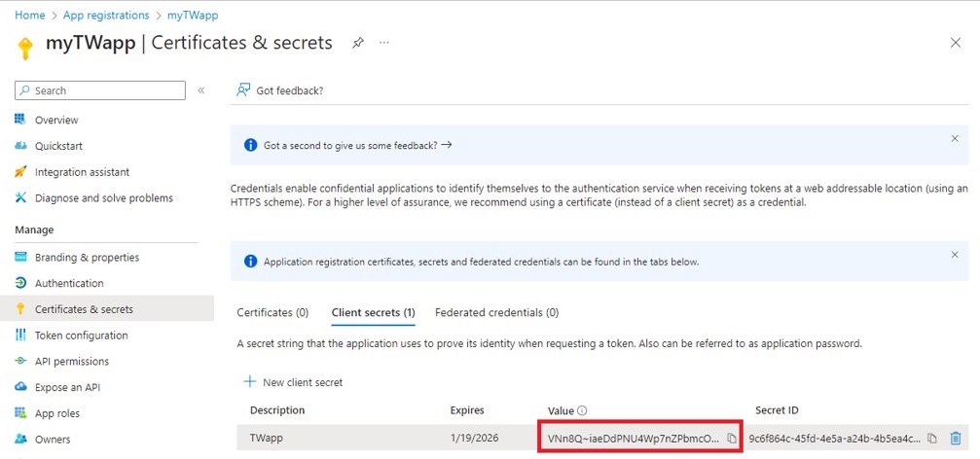980x459 pixels.
Task: Switch to Client secrets (1) tab
Action: (x=373, y=312)
